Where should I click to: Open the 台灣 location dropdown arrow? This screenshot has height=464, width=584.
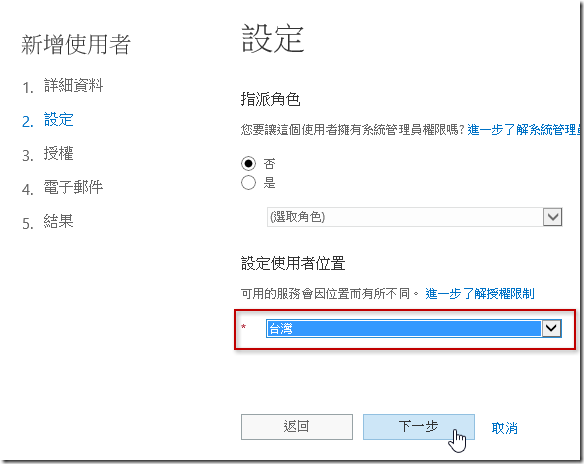pyautogui.click(x=551, y=328)
